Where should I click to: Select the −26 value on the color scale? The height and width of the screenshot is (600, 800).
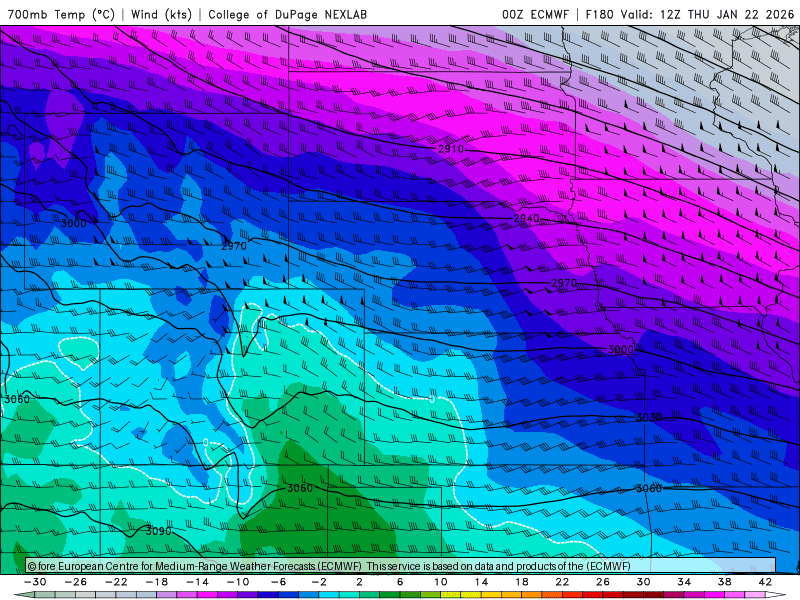pyautogui.click(x=76, y=582)
